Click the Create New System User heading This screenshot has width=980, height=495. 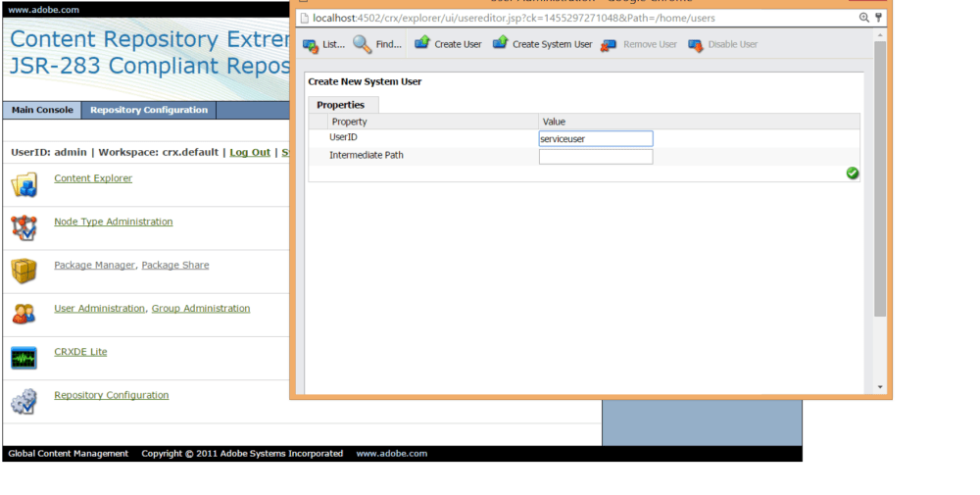[365, 82]
